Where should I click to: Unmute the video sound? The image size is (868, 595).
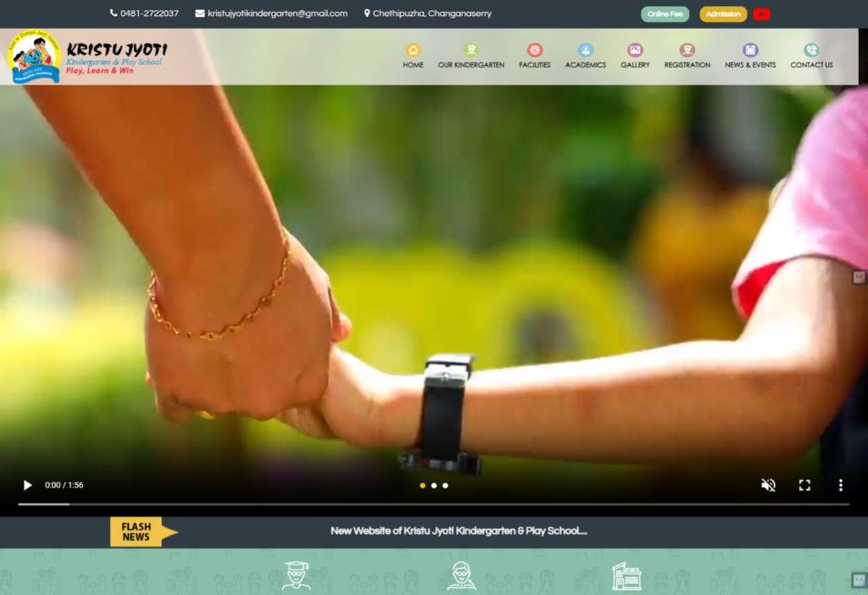coord(768,485)
